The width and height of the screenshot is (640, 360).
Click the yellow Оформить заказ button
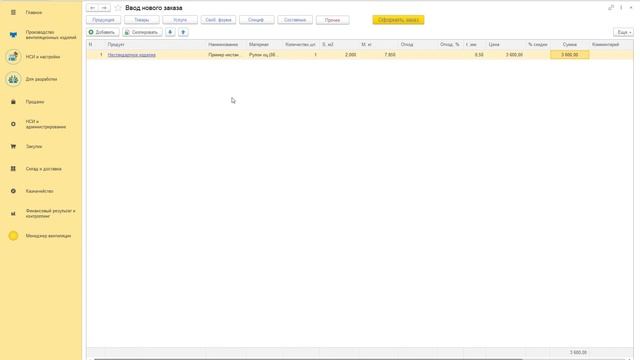tap(398, 20)
